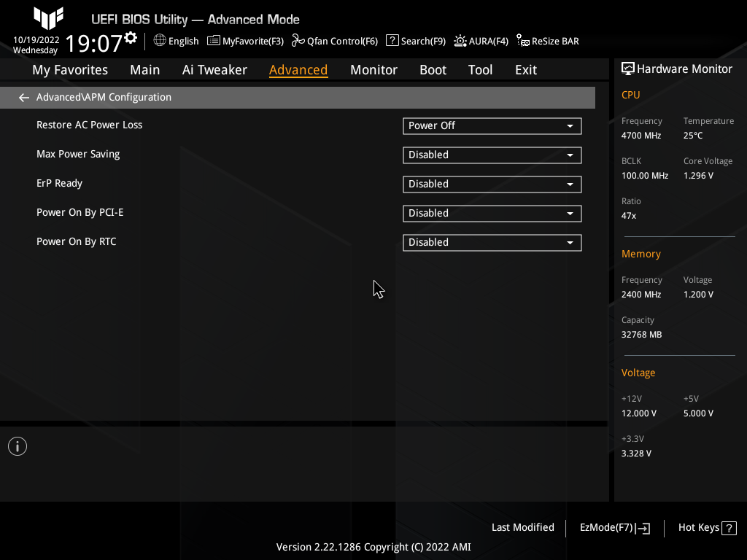Image resolution: width=747 pixels, height=560 pixels.
Task: Open the Restore AC Power Loss dropdown
Action: click(x=492, y=125)
